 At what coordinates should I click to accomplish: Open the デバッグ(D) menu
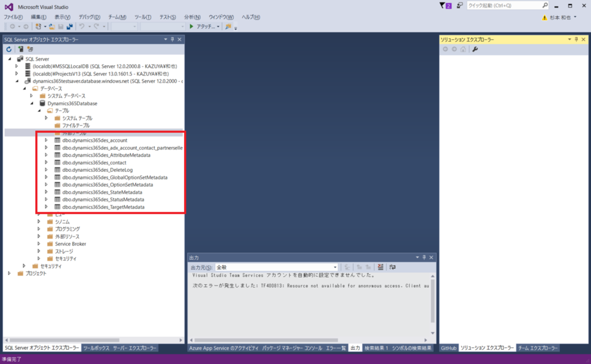(x=89, y=17)
